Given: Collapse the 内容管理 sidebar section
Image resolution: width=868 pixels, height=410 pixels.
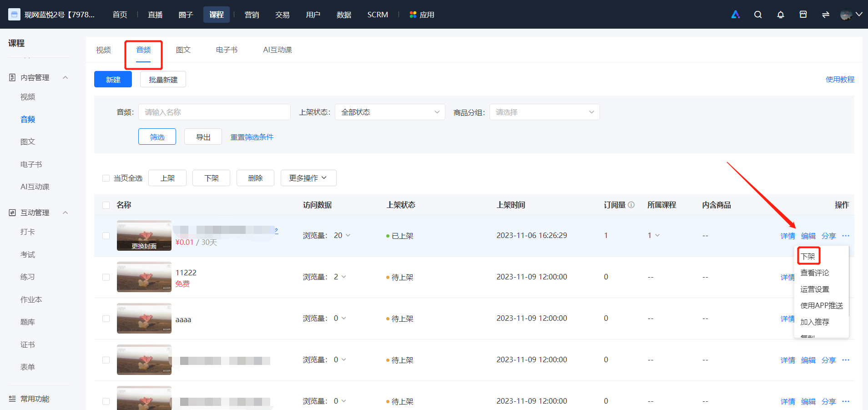Looking at the screenshot, I should click(65, 77).
